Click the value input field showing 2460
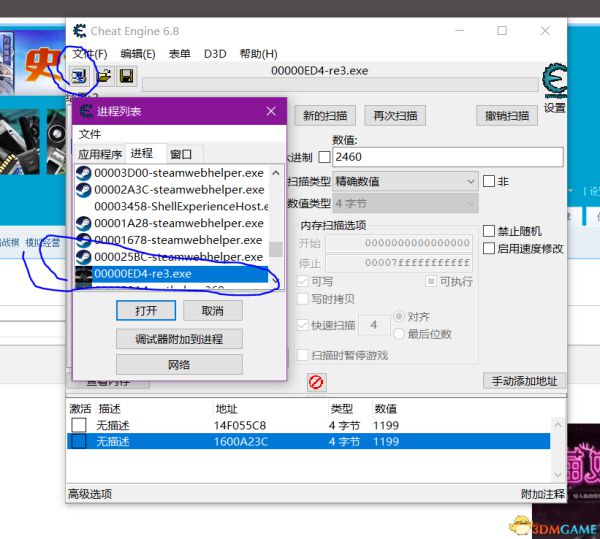 coord(447,157)
